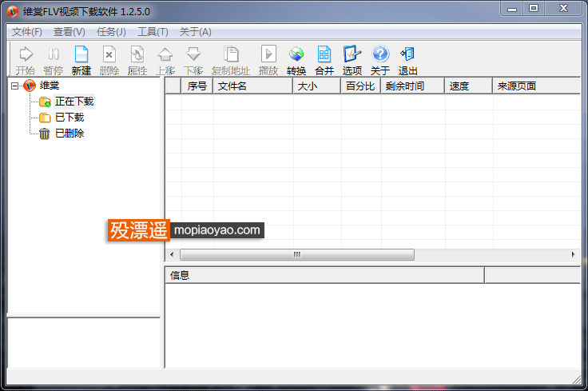Open the 查看(V) menu

(69, 32)
